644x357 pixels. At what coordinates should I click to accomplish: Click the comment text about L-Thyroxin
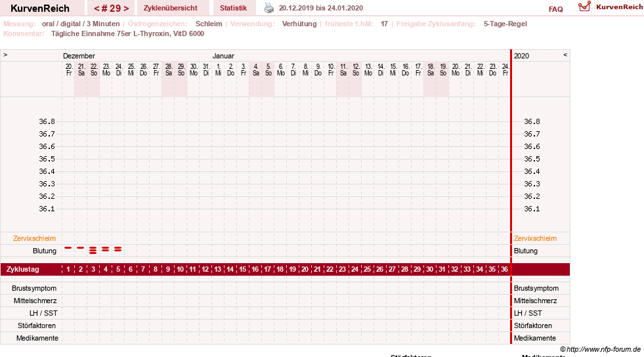coord(127,33)
